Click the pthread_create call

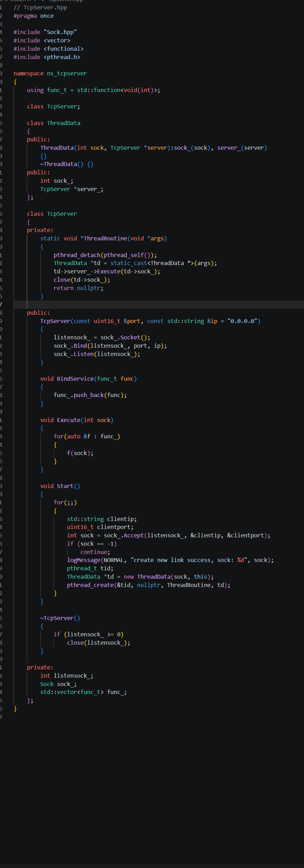click(149, 585)
